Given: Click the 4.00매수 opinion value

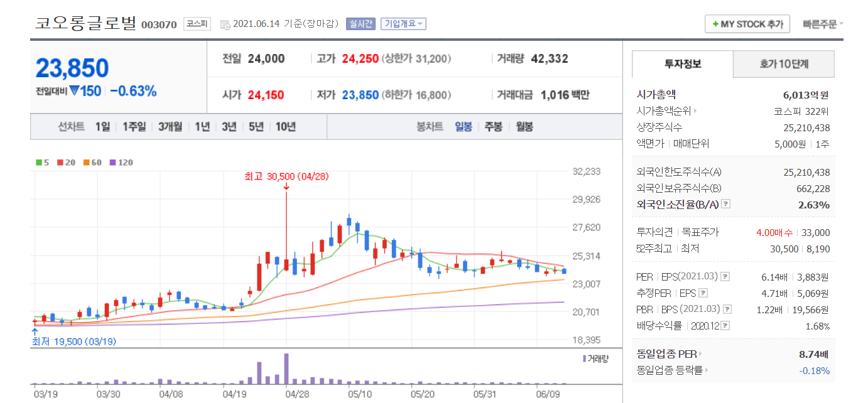Looking at the screenshot, I should click(774, 232).
